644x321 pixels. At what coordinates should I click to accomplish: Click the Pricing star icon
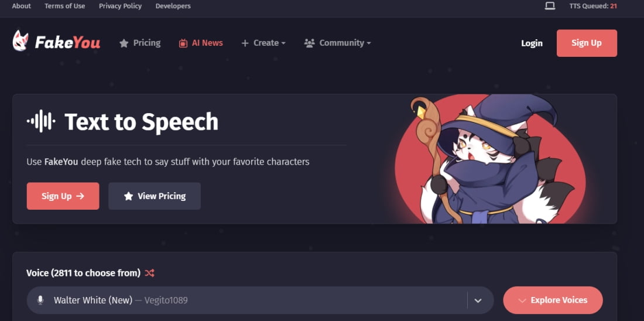point(124,43)
